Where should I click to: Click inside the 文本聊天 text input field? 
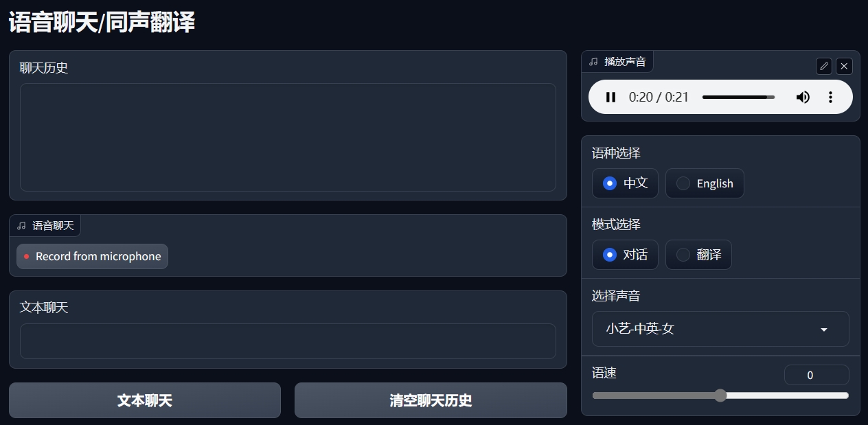point(288,341)
